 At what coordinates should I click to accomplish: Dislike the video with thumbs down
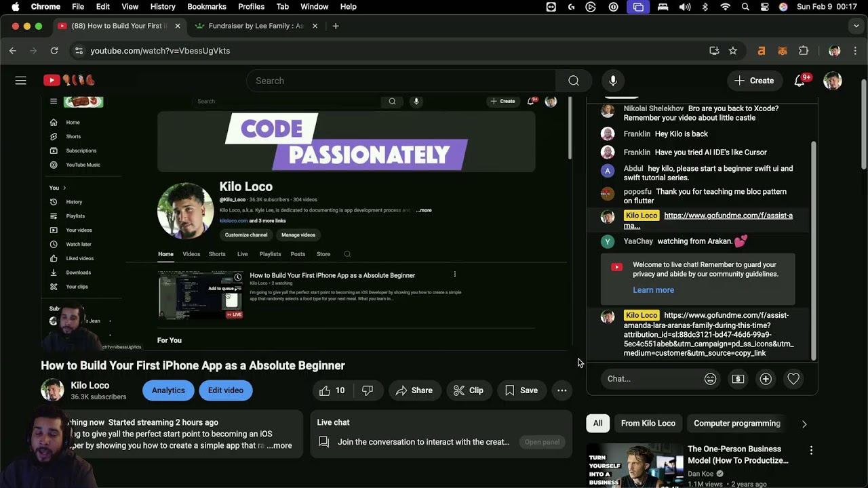pos(368,390)
